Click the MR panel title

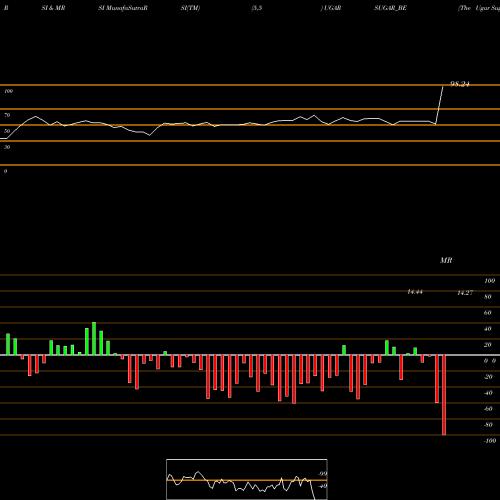446,260
